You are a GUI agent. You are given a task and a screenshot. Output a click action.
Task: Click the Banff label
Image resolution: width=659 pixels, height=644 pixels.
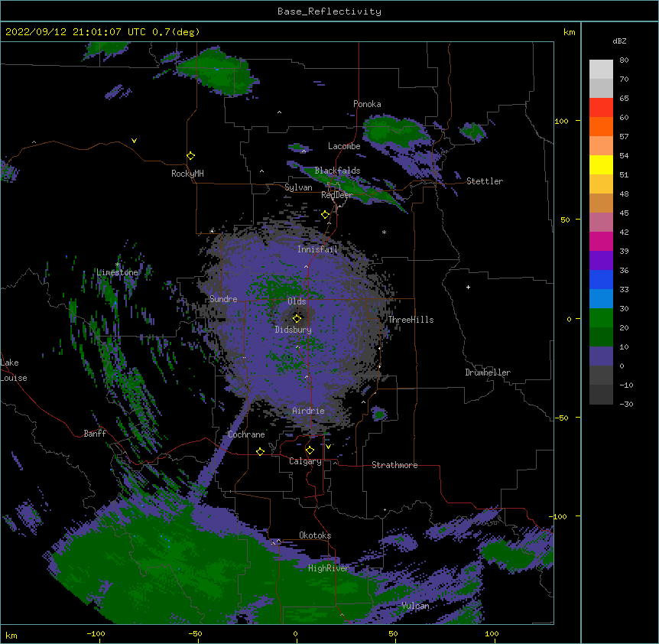(95, 434)
